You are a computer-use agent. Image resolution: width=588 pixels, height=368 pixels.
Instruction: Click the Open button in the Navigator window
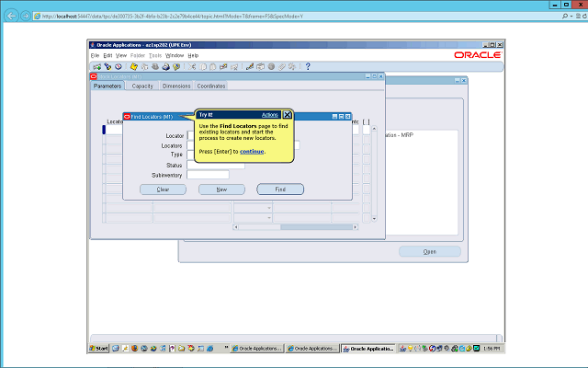click(x=430, y=251)
